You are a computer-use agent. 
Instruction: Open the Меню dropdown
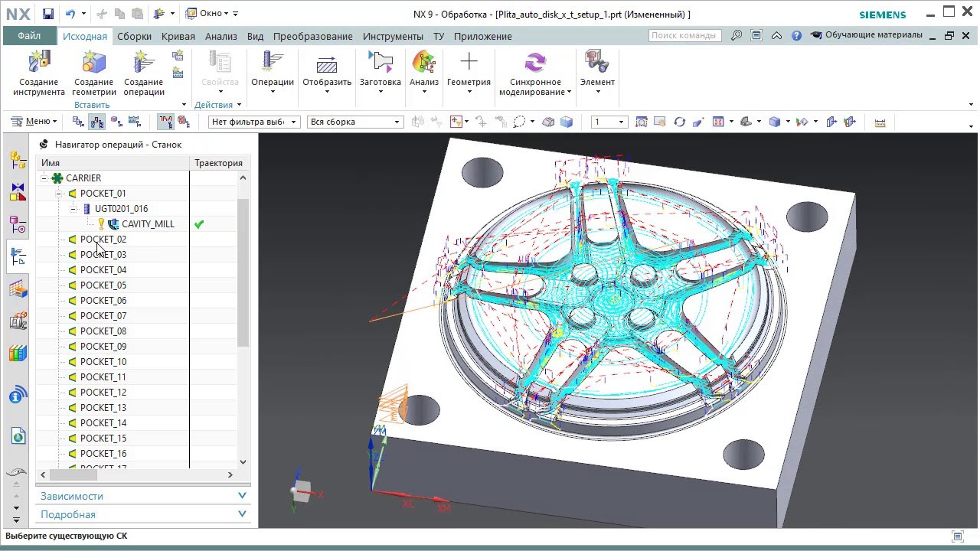(34, 121)
